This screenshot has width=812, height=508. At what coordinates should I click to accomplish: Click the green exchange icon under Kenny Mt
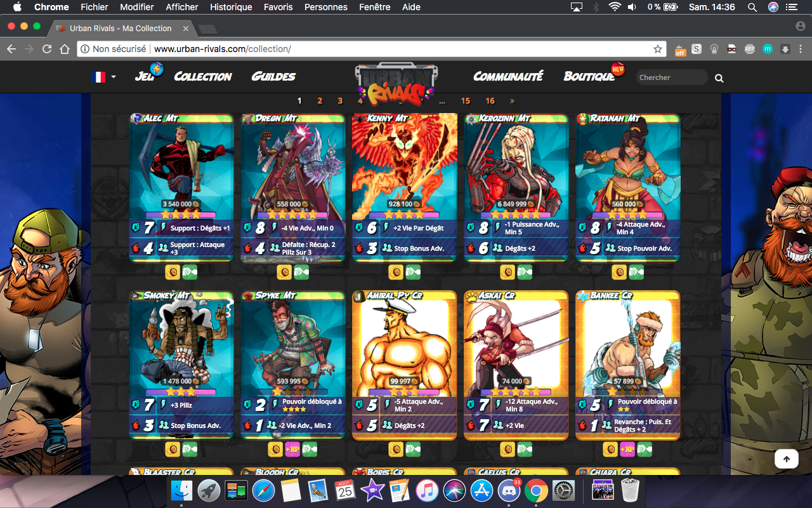tap(413, 272)
